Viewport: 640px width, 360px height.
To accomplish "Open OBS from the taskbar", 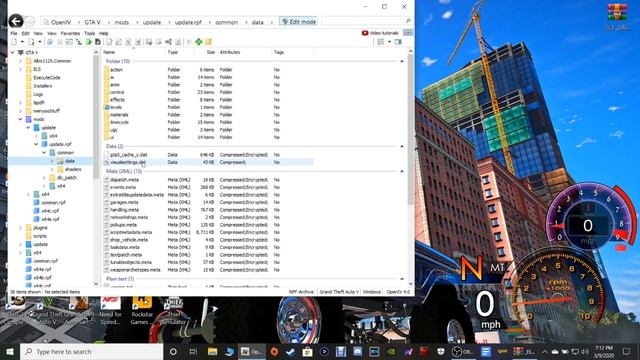I will click(x=462, y=351).
